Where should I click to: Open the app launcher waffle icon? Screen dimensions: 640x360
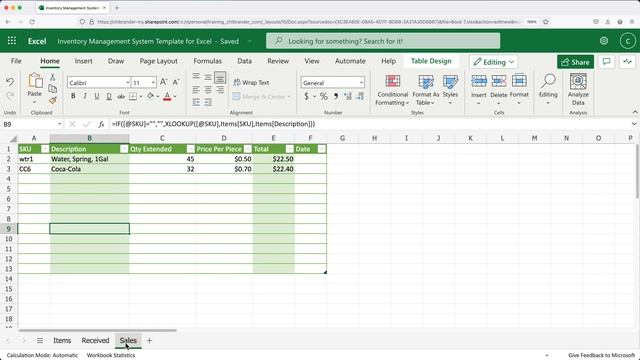point(12,41)
